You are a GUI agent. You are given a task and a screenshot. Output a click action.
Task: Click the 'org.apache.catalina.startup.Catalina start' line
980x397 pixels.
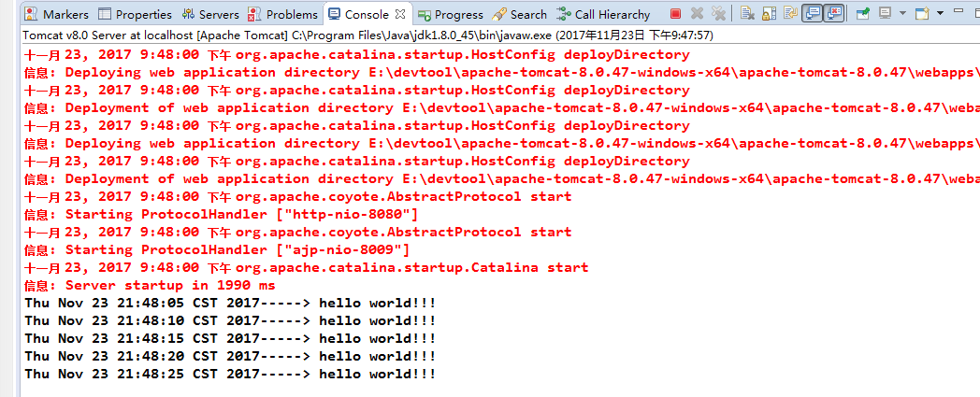click(411, 268)
